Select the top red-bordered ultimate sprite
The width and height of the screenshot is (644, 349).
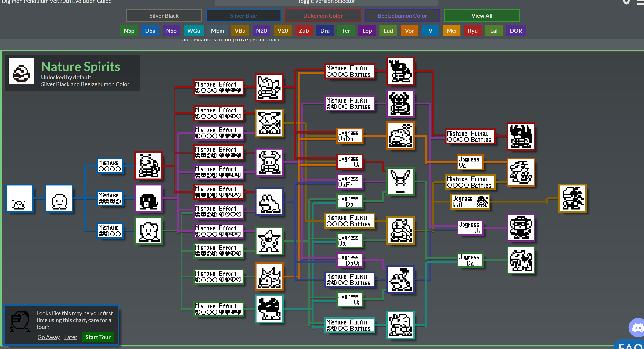[400, 71]
